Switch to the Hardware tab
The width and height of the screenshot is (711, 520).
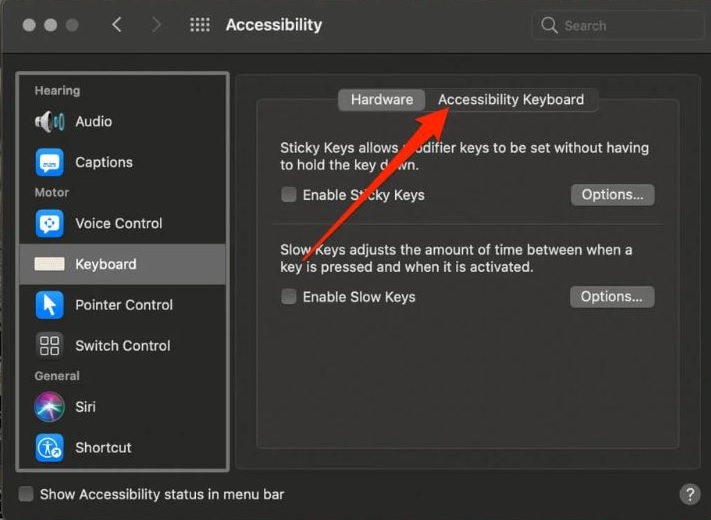382,100
